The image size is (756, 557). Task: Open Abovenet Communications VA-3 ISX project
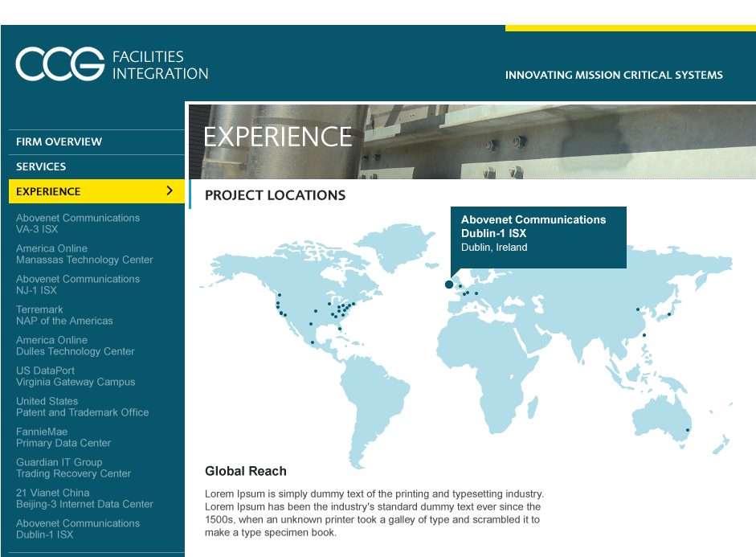(x=77, y=223)
